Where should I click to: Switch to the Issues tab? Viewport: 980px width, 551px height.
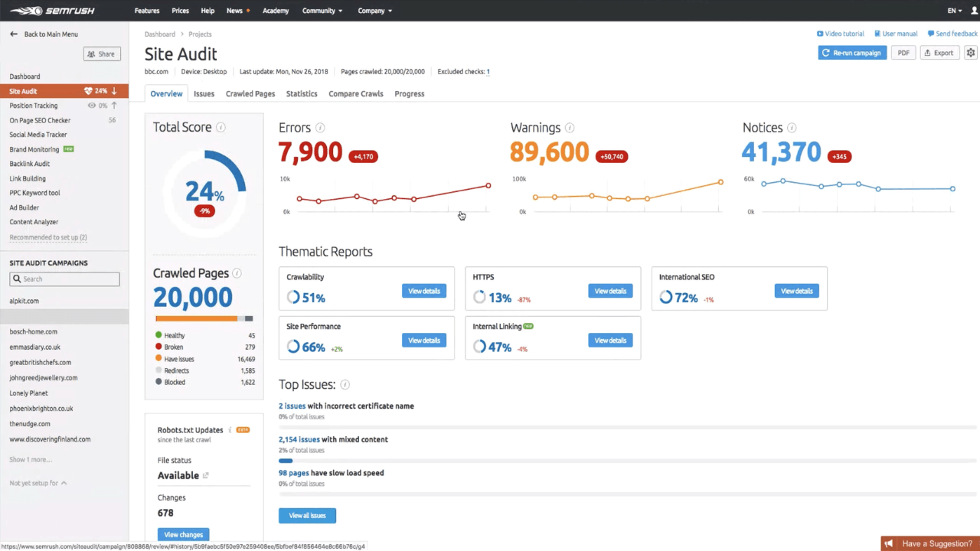204,93
